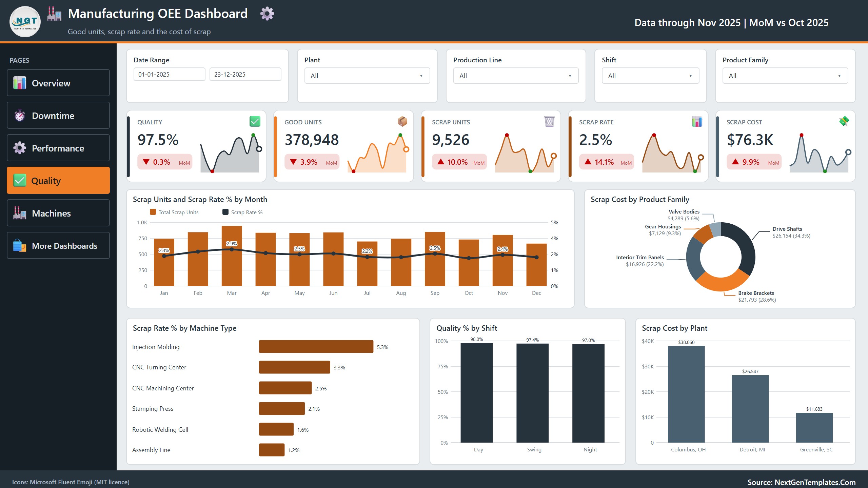Click the Greenville, SC scrap cost bar
868x488 pixels.
coord(814,428)
